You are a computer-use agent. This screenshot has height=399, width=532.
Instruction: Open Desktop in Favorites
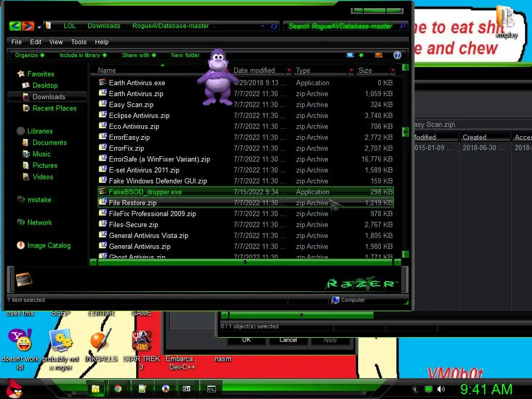[x=45, y=85]
